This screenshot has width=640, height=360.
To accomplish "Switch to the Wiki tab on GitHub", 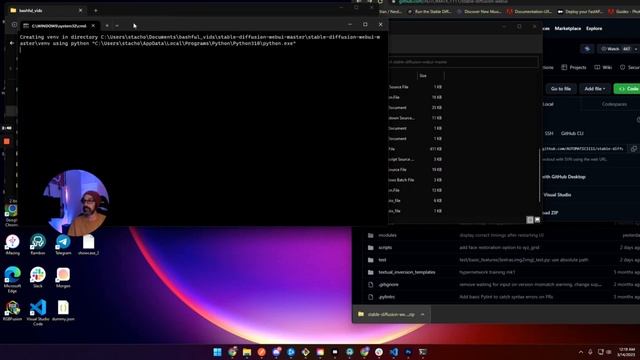I will (603, 67).
